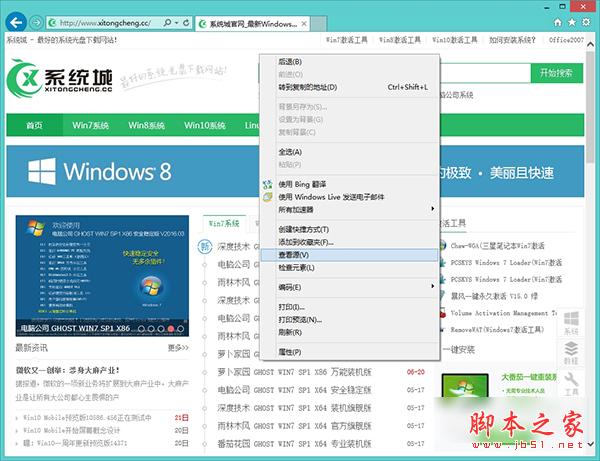
Task: Expand the 所有加速器 submenu arrow
Action: (x=432, y=209)
